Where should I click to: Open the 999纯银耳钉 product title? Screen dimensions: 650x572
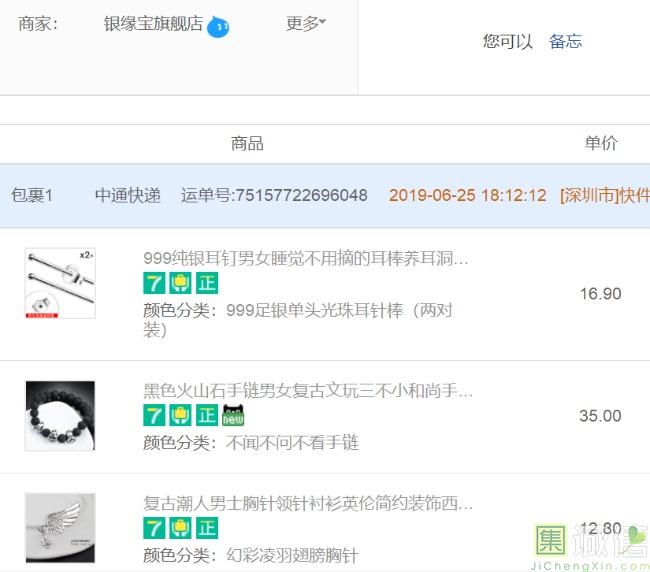pos(306,258)
